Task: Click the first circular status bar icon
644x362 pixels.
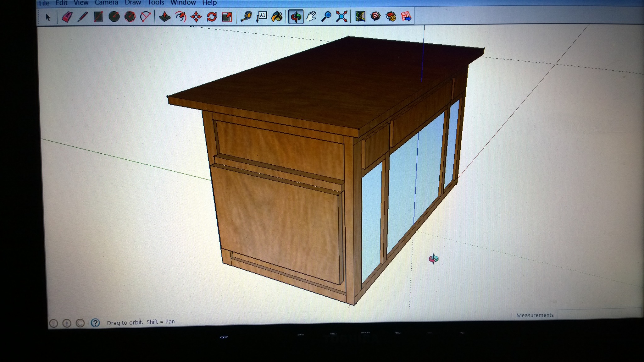Action: pos(53,323)
